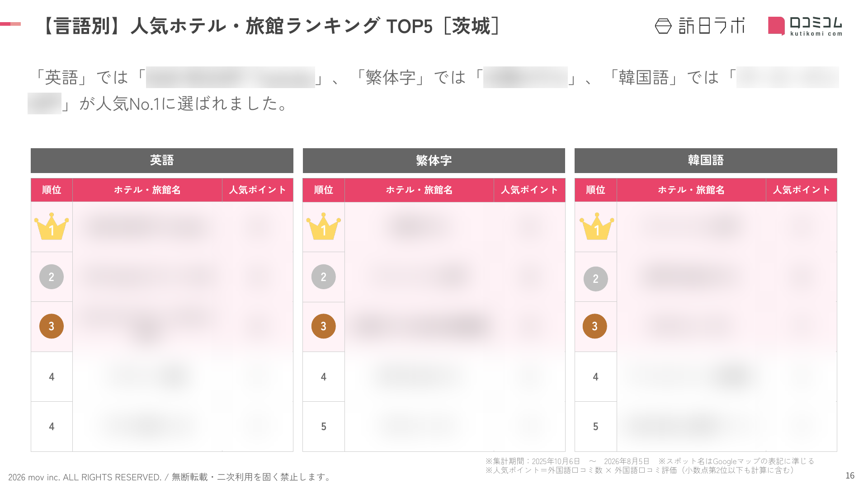Screen dimensions: 868x488
Task: Click the page number 16
Action: click(x=850, y=475)
